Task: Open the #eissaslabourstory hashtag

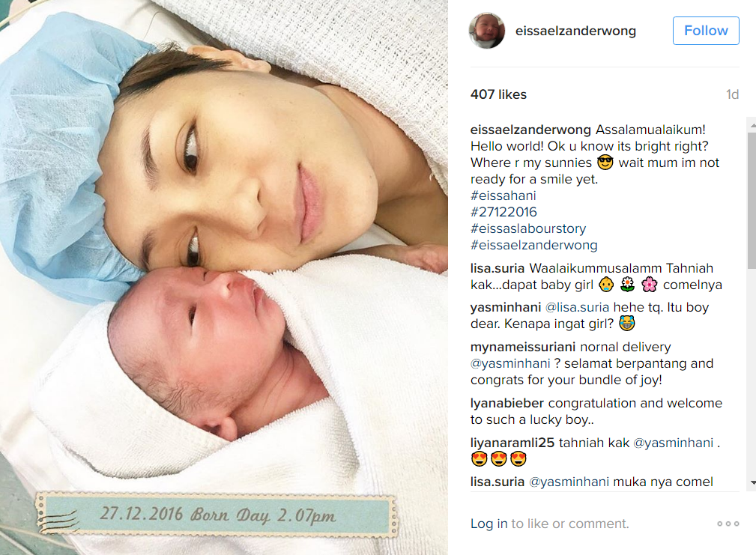Action: coord(528,228)
